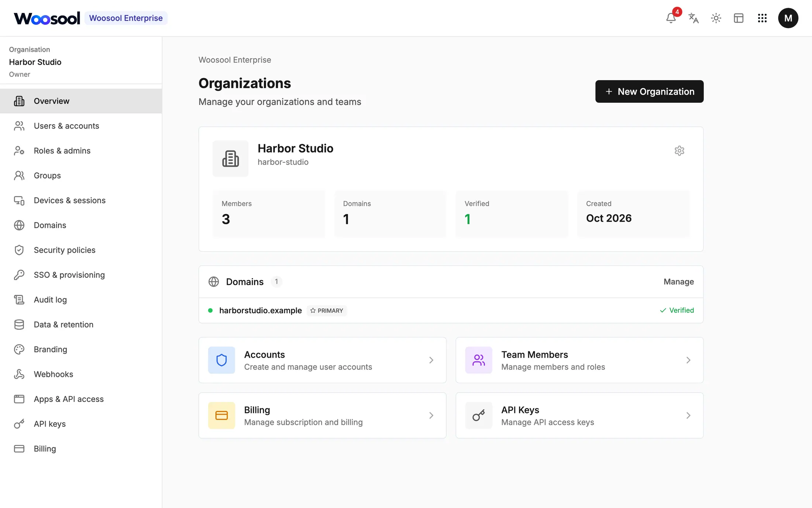Click the Team Members card icon
Screen dimensions: 812x508
(x=479, y=360)
